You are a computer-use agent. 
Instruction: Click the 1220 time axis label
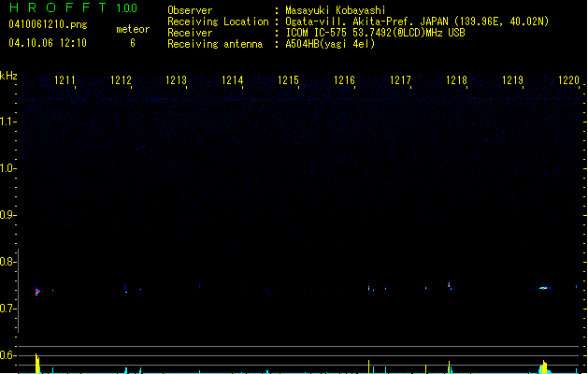569,80
